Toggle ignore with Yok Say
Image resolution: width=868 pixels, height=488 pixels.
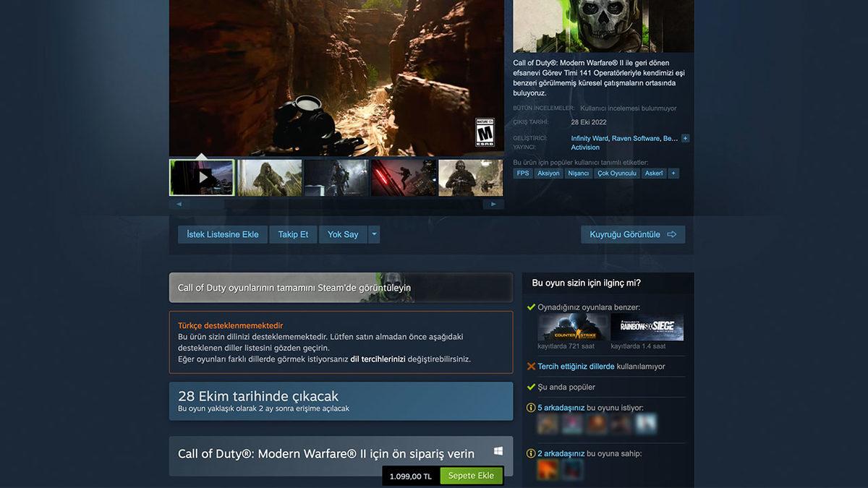[343, 234]
